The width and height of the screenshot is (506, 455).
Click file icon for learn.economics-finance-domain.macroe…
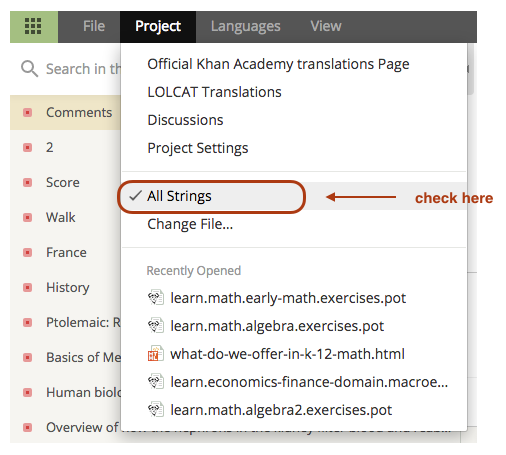point(156,382)
